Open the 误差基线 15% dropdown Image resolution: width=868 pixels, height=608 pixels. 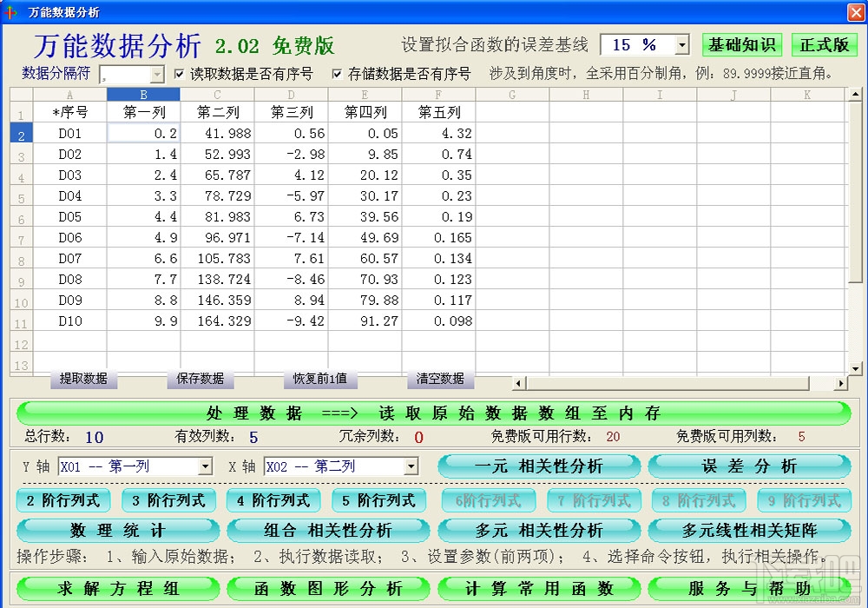[682, 45]
